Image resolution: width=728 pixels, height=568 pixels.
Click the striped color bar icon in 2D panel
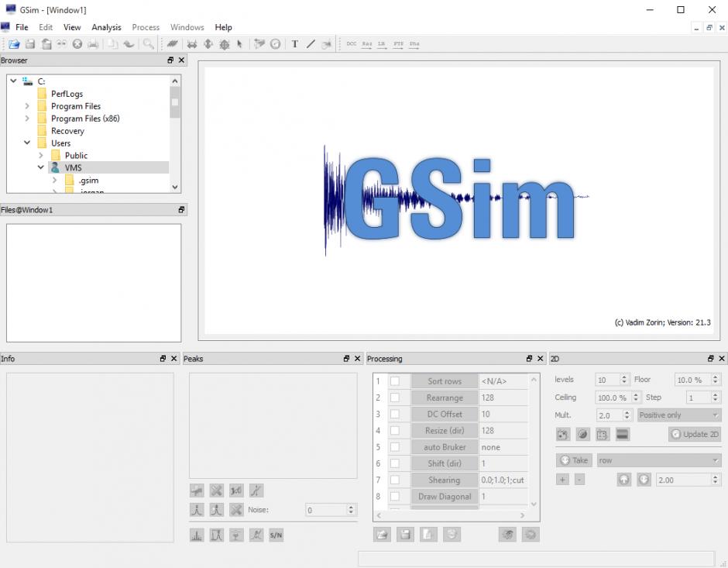pos(622,434)
